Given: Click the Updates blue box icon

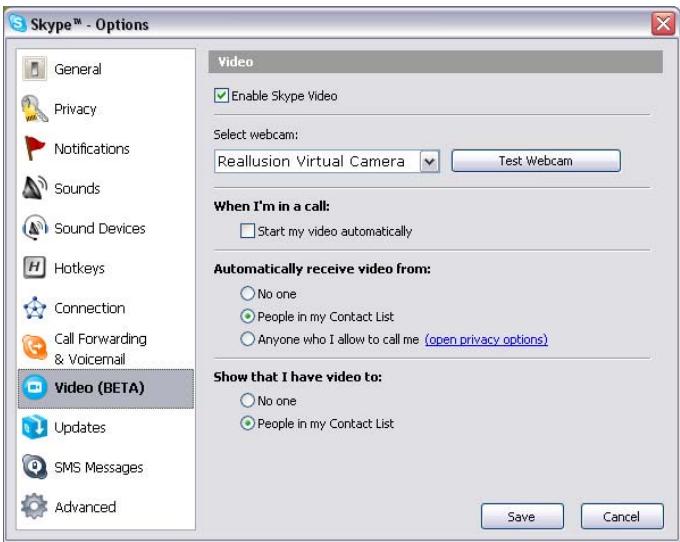Looking at the screenshot, I should [34, 427].
